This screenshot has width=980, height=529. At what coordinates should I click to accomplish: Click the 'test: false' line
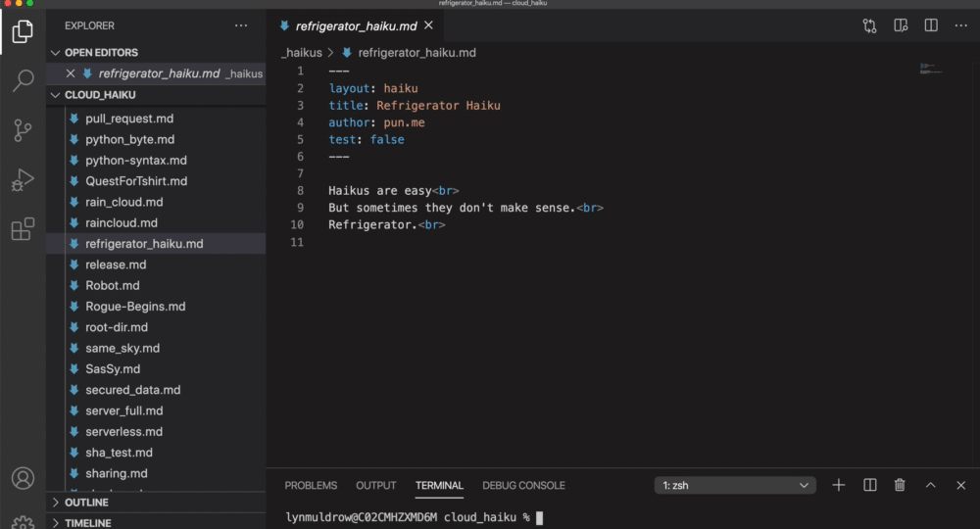pyautogui.click(x=367, y=140)
